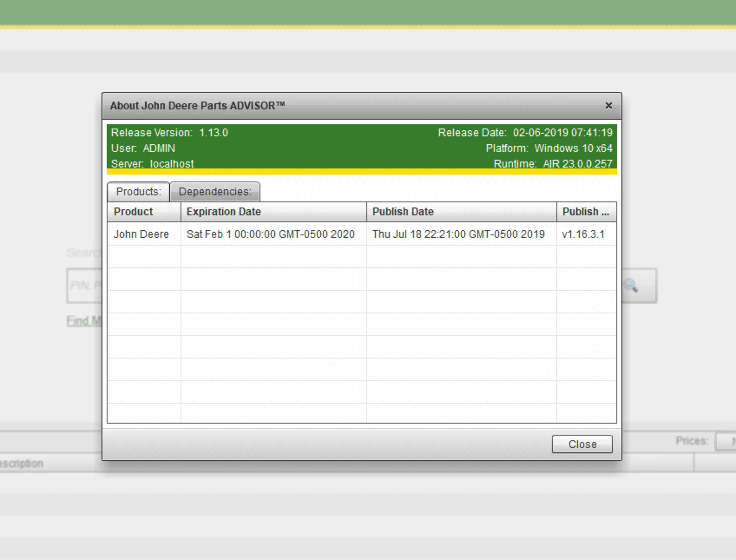This screenshot has width=736, height=560.
Task: Click the publish date Thu Jul 18 2019 cell
Action: (x=462, y=234)
